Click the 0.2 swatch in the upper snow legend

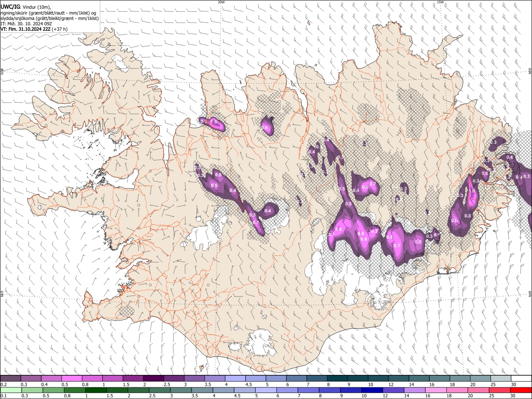click(10, 378)
